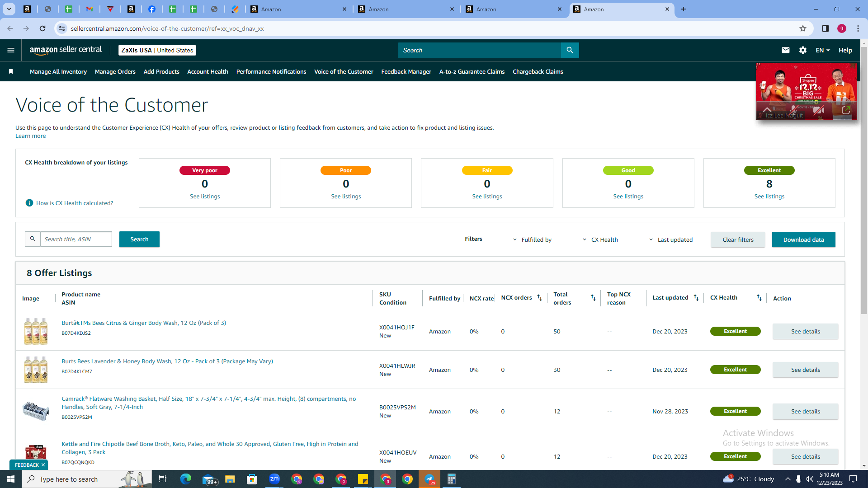868x488 pixels.
Task: Click the amazon seller central logo
Action: 66,50
